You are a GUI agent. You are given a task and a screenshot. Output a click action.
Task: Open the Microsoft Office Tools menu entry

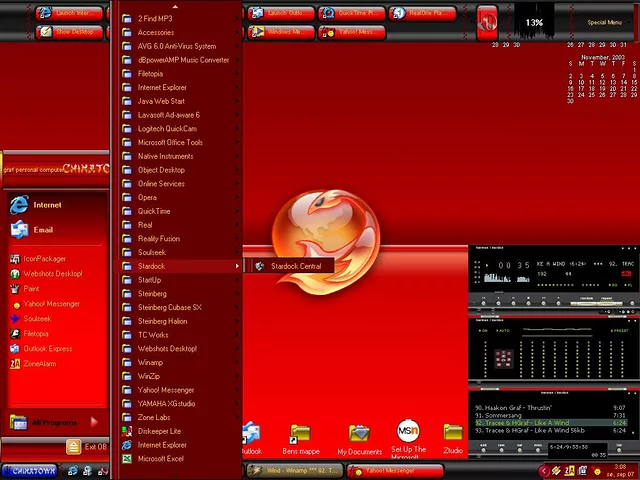(x=170, y=143)
